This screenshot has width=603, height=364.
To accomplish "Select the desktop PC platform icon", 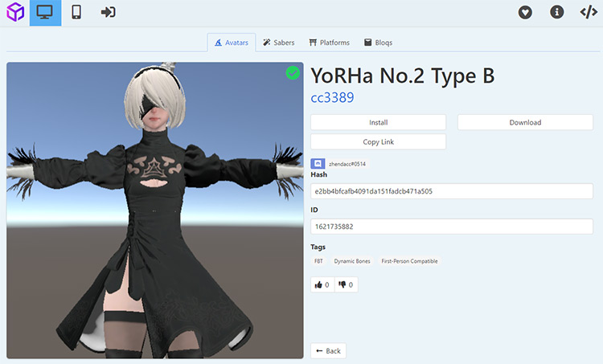I will (45, 13).
